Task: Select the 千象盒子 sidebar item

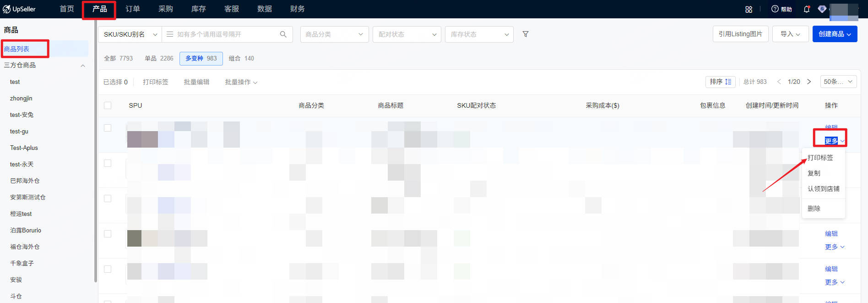Action: pyautogui.click(x=22, y=264)
